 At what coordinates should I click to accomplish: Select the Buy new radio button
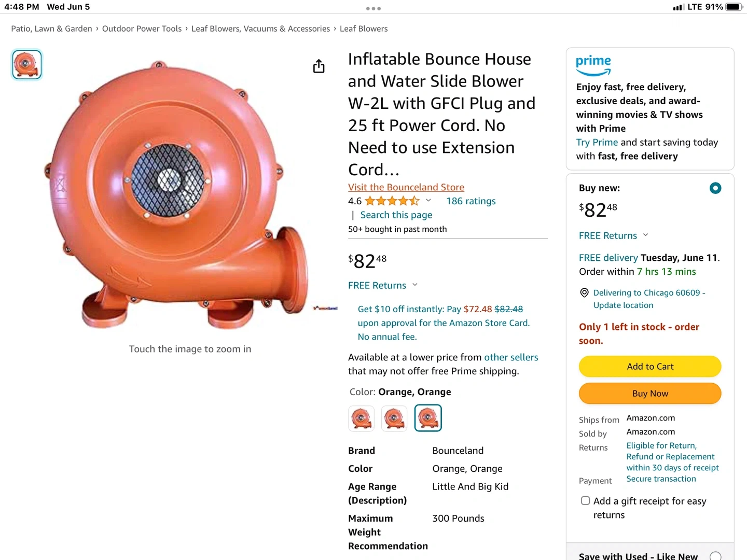[x=715, y=188]
